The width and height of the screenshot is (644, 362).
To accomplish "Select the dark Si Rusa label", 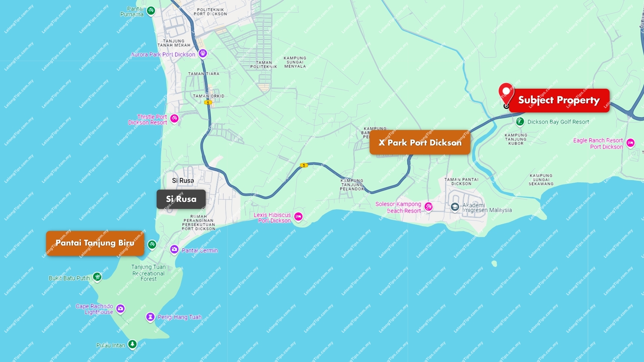I will (181, 199).
